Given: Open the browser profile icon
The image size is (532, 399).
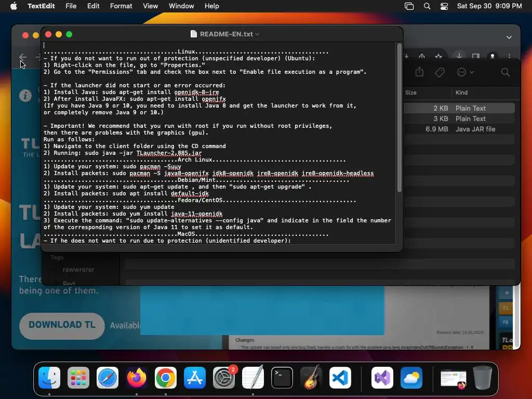Looking at the screenshot, I should tap(493, 56).
